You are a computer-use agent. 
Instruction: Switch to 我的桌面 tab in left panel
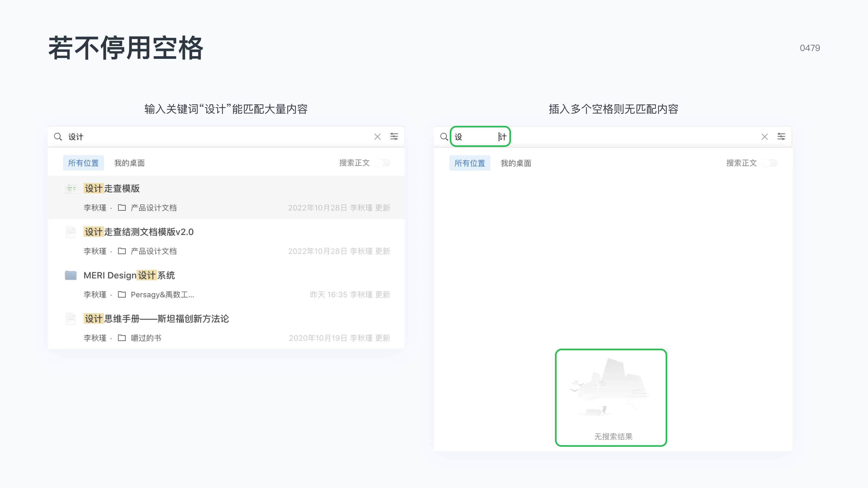pos(129,163)
